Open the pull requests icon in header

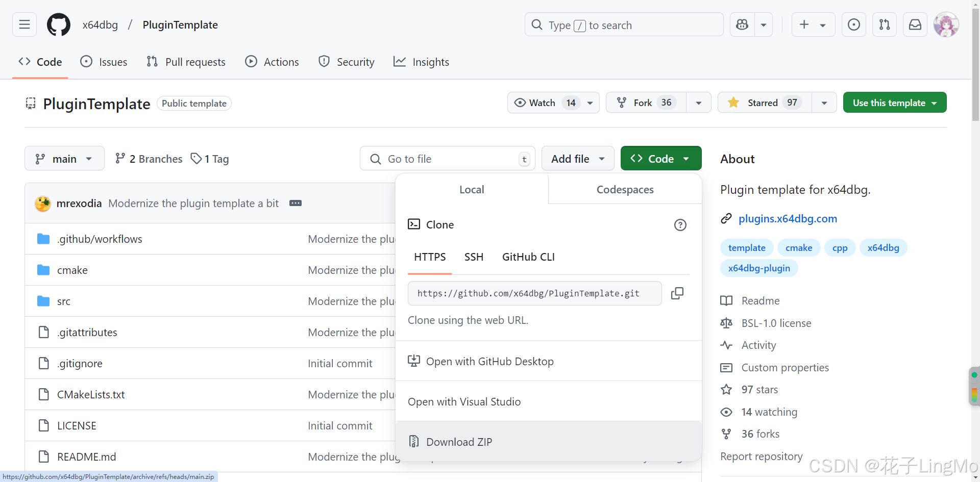(885, 24)
